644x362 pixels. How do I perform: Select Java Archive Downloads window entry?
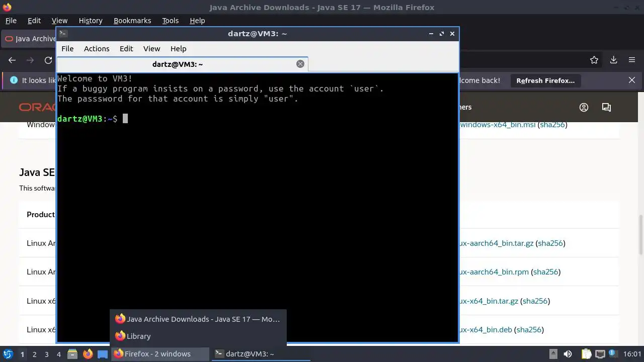coord(198,319)
